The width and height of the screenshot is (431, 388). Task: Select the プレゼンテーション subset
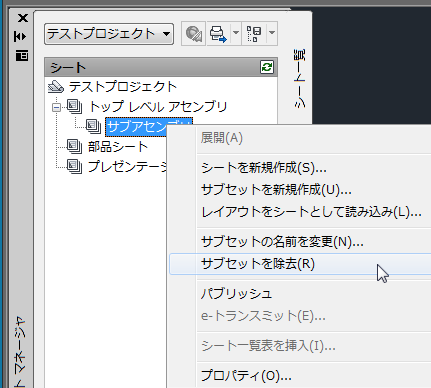(127, 166)
